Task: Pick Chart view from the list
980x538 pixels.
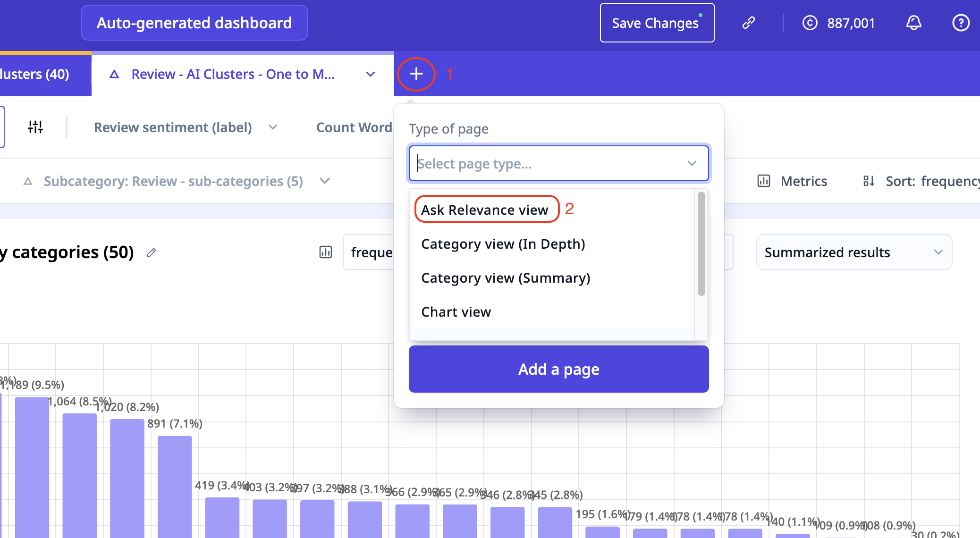Action: point(456,312)
